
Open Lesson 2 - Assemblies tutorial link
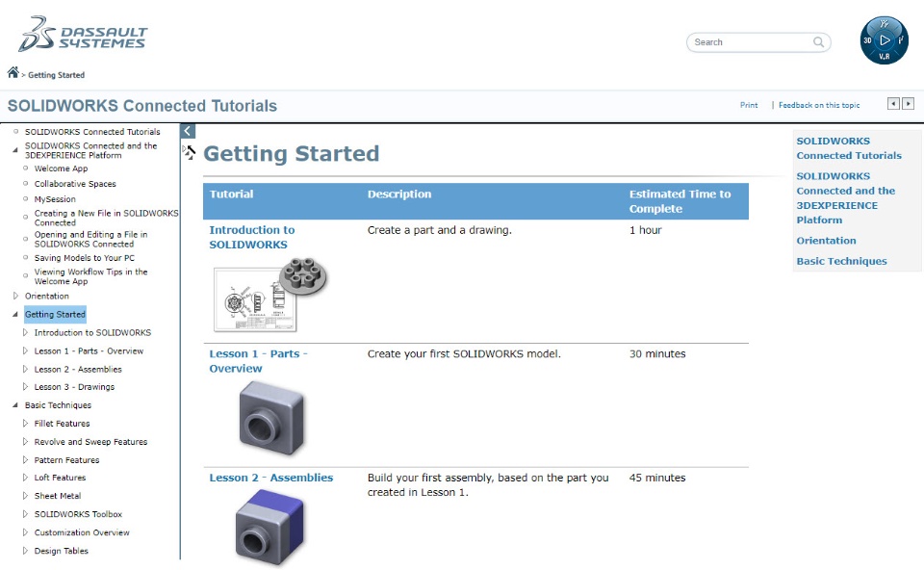[x=271, y=478]
